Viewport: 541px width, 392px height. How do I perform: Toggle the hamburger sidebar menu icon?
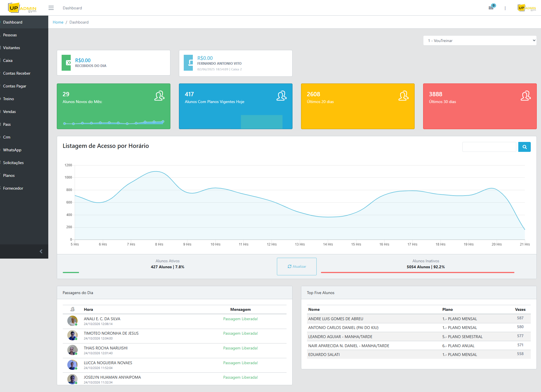51,8
